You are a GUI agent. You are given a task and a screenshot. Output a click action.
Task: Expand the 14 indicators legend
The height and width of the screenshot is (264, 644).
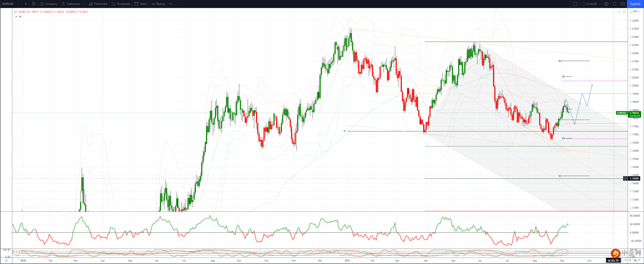(x=18, y=16)
